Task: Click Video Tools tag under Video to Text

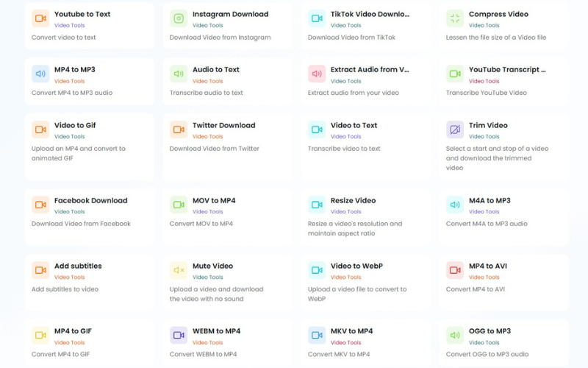Action: click(x=345, y=137)
